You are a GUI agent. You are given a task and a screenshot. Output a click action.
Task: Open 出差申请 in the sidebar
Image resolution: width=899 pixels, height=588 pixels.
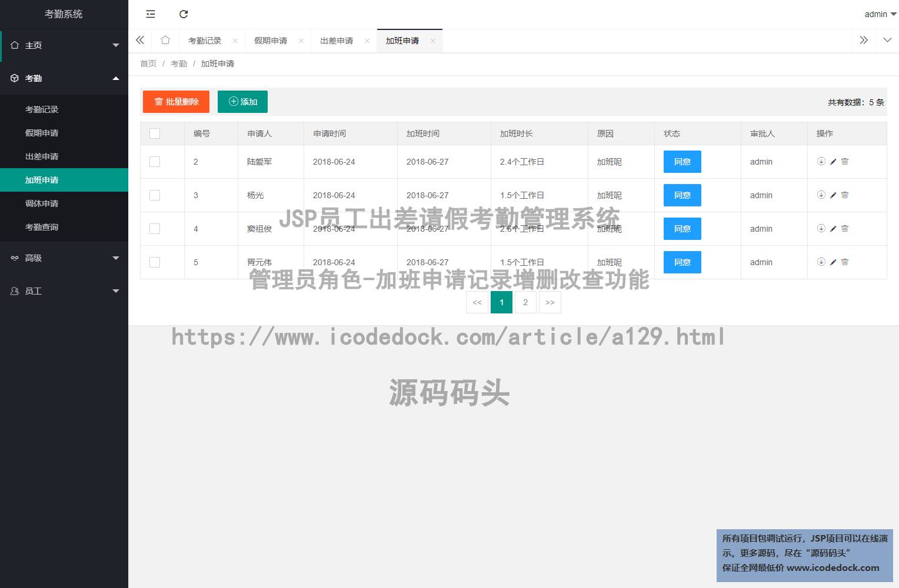[x=64, y=156]
